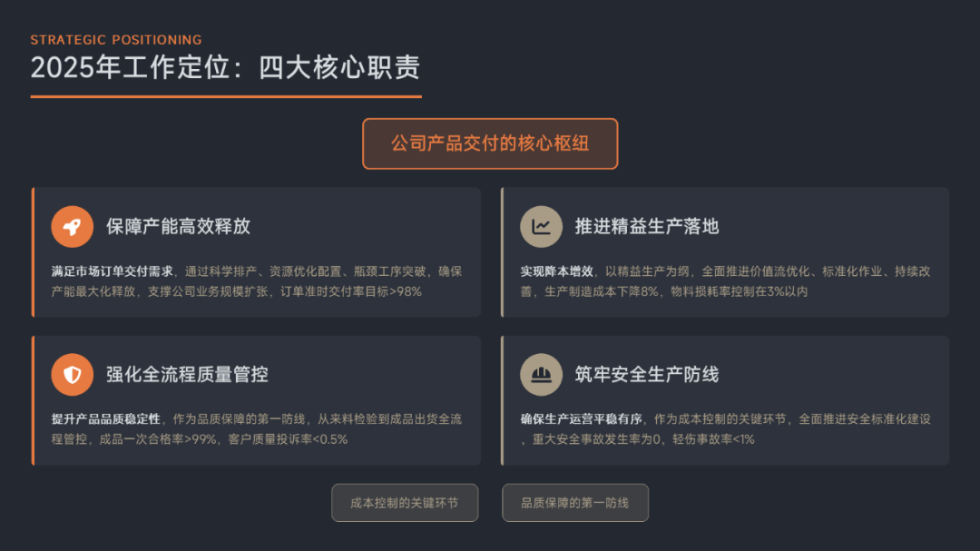Screen dimensions: 980x551
Task: Click the safety helmet icon
Action: click(x=542, y=375)
